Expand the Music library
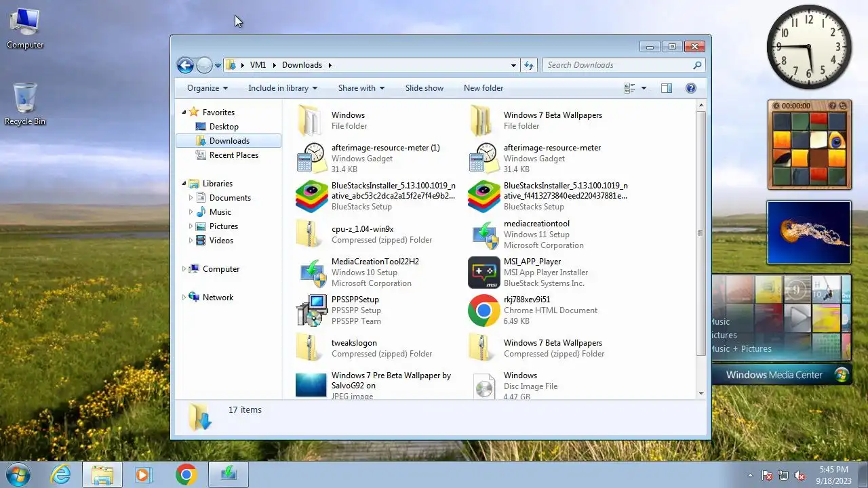 pyautogui.click(x=191, y=212)
